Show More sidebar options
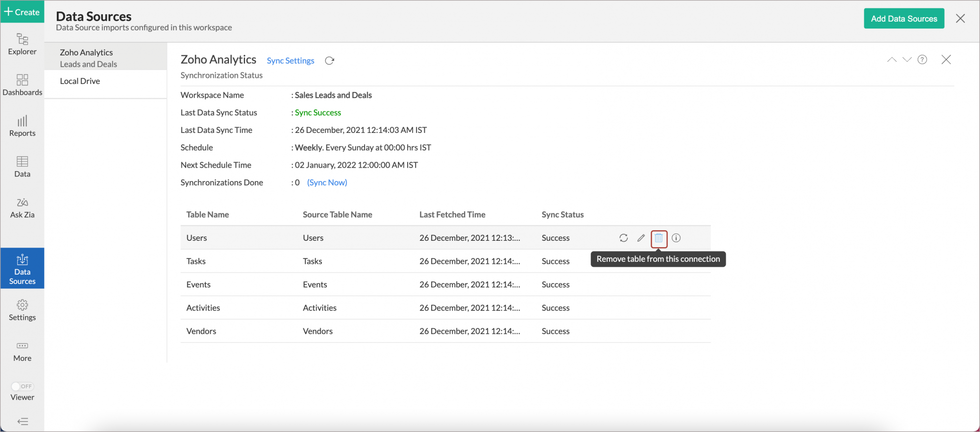 click(x=22, y=352)
